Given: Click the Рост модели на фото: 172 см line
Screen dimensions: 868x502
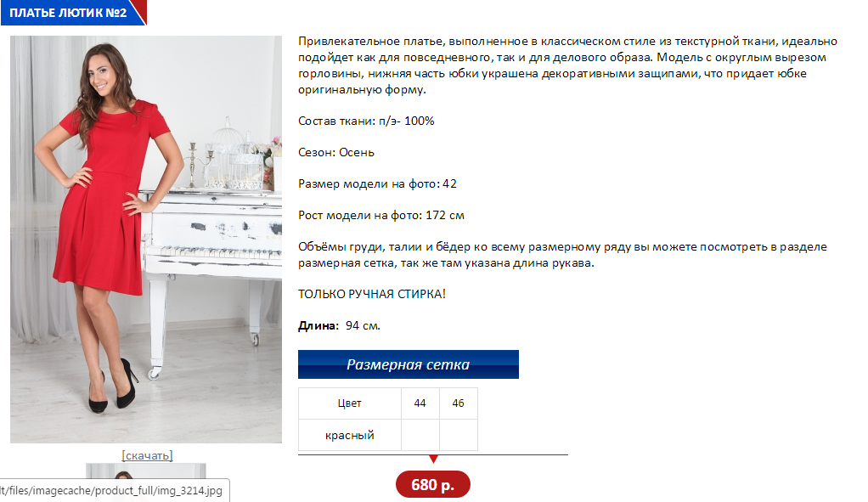Looking at the screenshot, I should [380, 215].
